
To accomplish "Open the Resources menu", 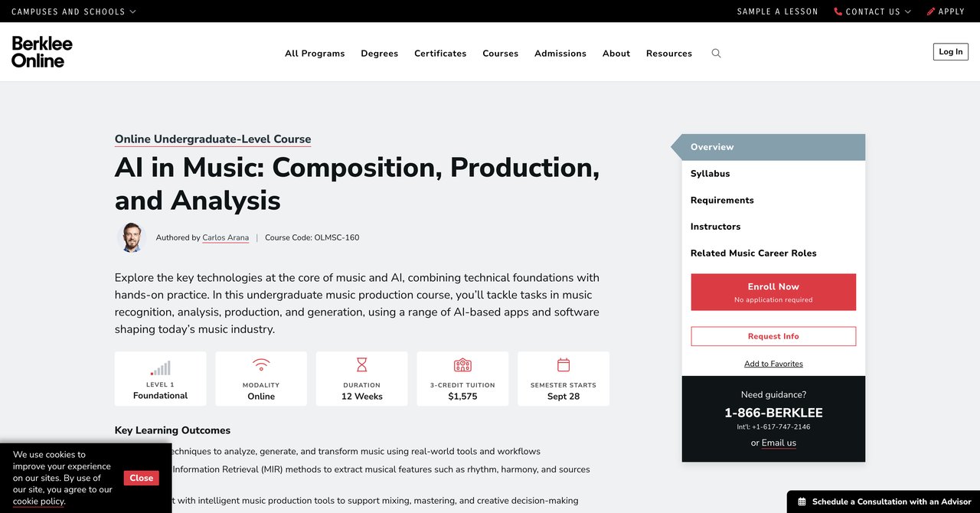I will pos(669,54).
